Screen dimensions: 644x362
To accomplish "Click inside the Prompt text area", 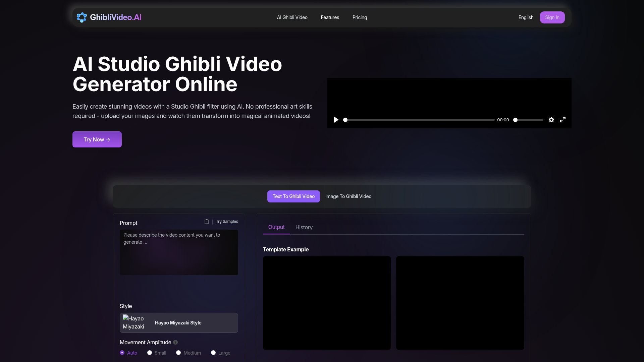I will (179, 252).
